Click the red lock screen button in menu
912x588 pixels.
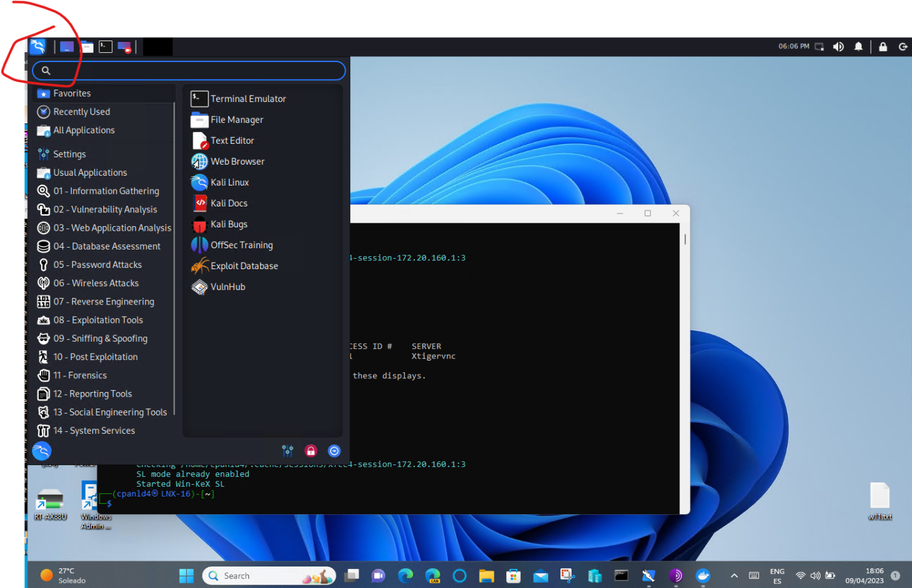pyautogui.click(x=311, y=451)
